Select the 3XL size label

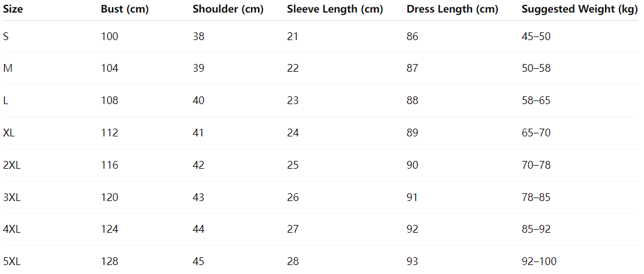[12, 197]
